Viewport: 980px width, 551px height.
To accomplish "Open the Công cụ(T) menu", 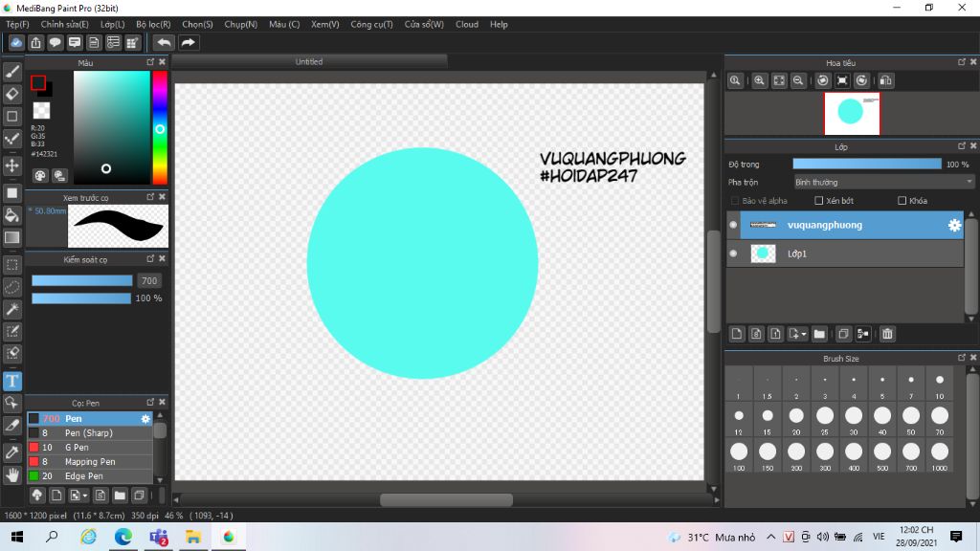I will (372, 24).
